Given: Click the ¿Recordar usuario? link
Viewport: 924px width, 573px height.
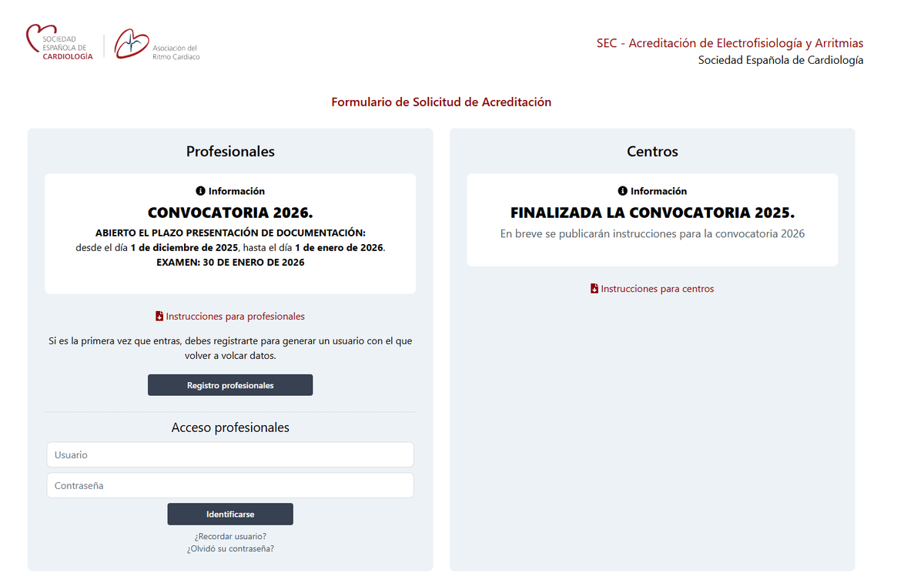Looking at the screenshot, I should point(230,536).
